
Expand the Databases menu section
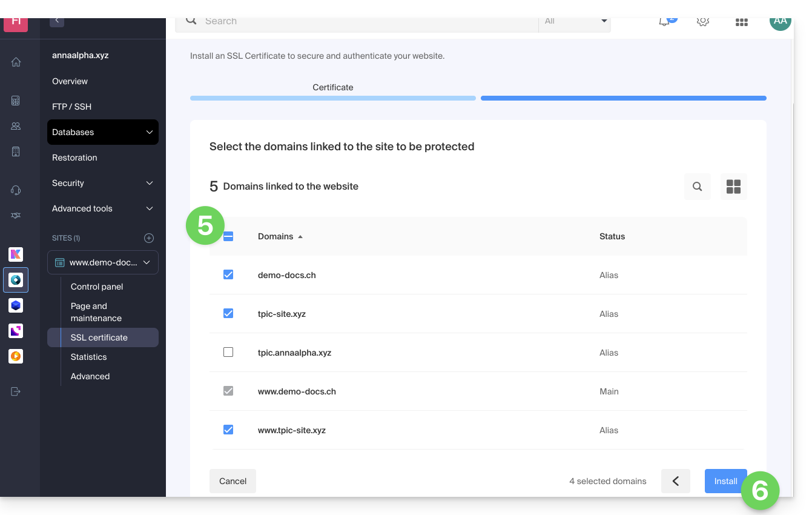pos(103,132)
